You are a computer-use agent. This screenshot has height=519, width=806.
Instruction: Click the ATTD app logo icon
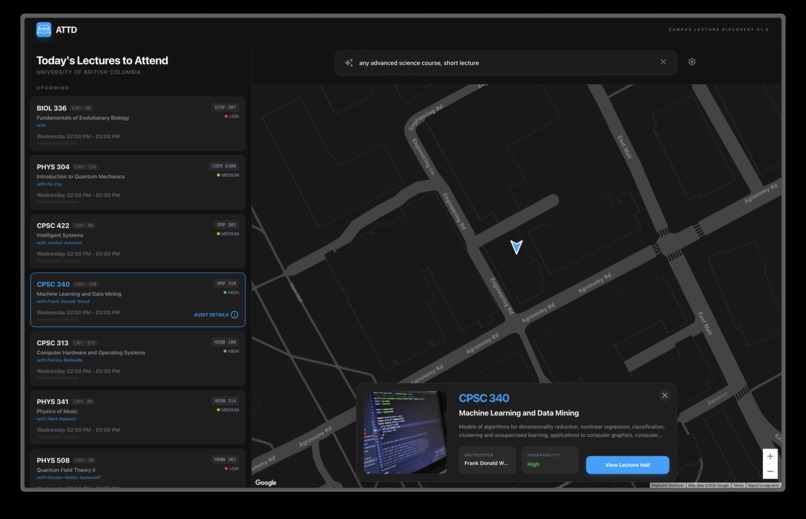(44, 30)
